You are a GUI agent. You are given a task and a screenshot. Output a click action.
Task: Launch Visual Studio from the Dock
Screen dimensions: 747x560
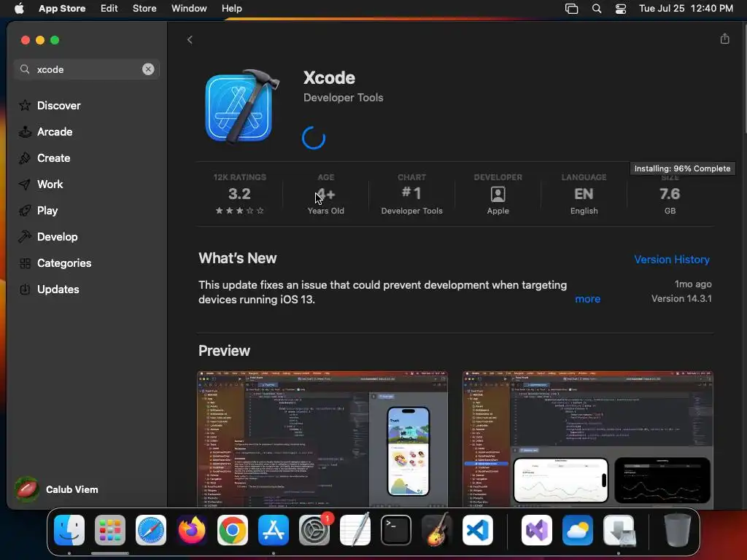click(537, 530)
